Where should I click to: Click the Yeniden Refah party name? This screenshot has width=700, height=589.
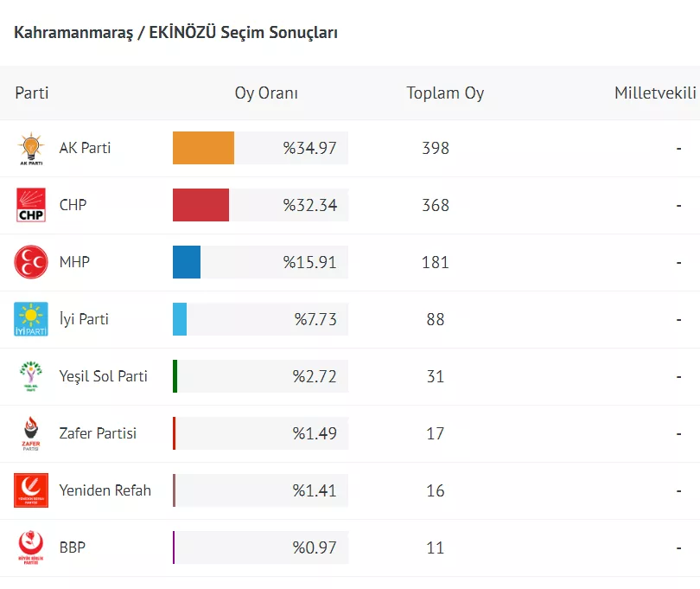tap(105, 490)
